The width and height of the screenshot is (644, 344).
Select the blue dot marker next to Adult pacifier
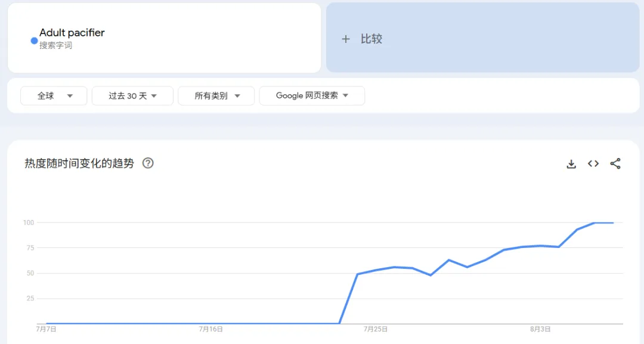34,41
